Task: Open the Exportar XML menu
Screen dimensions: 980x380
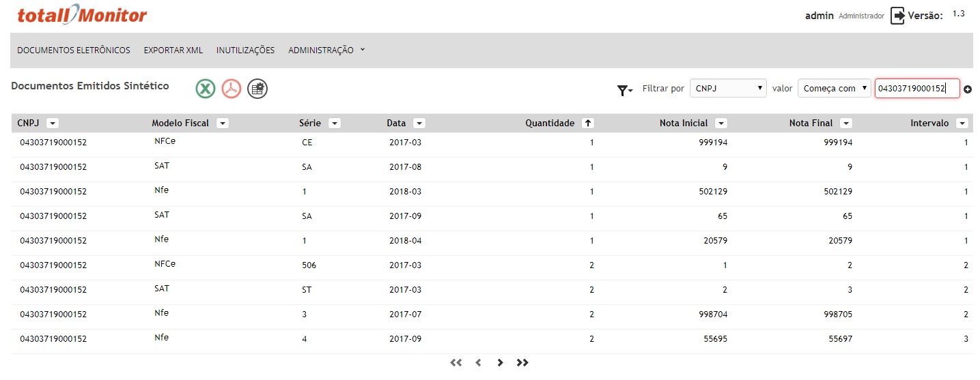Action: (173, 50)
